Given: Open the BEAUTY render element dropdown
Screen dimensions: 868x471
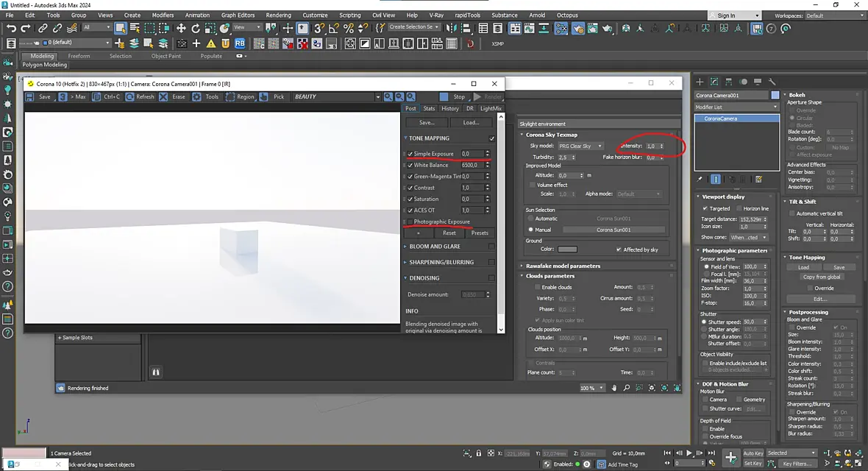Looking at the screenshot, I should 337,96.
